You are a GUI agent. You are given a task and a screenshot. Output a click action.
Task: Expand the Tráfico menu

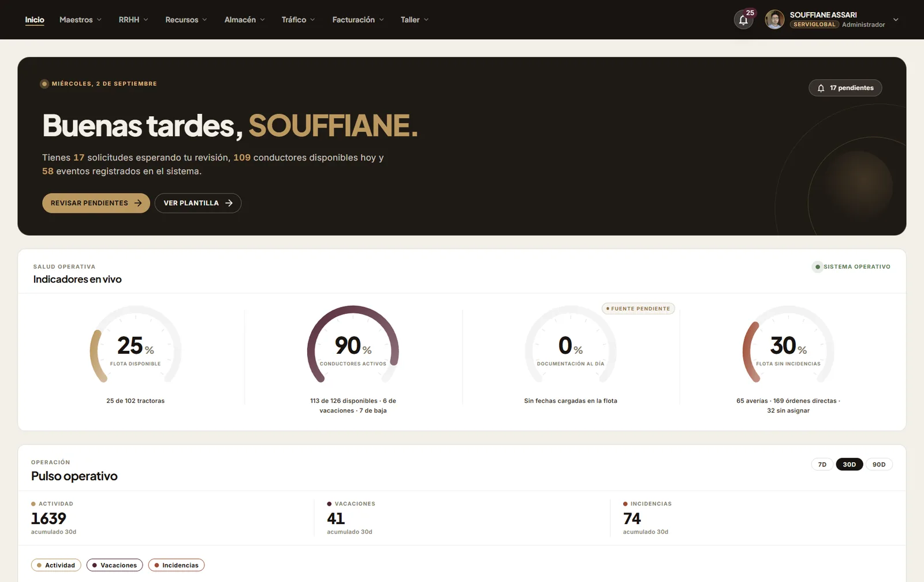point(298,20)
